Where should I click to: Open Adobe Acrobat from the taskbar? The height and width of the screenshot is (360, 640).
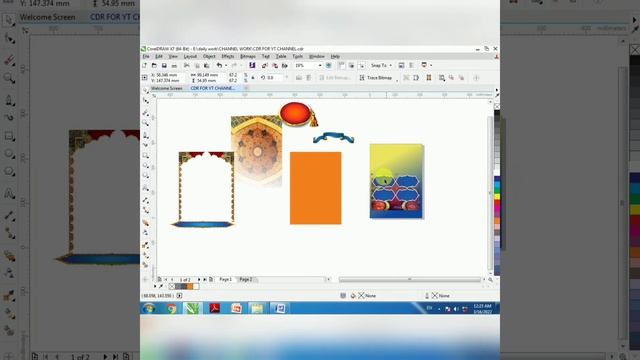coord(215,309)
